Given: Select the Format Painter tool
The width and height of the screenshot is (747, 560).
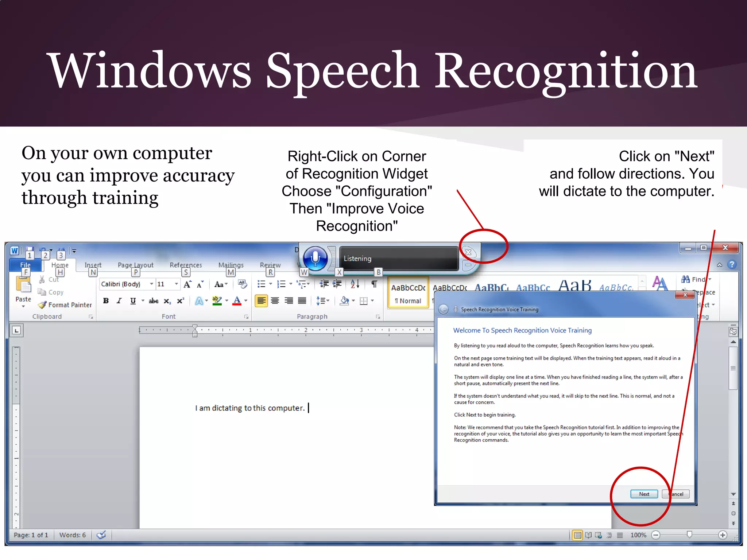Looking at the screenshot, I should 65,305.
